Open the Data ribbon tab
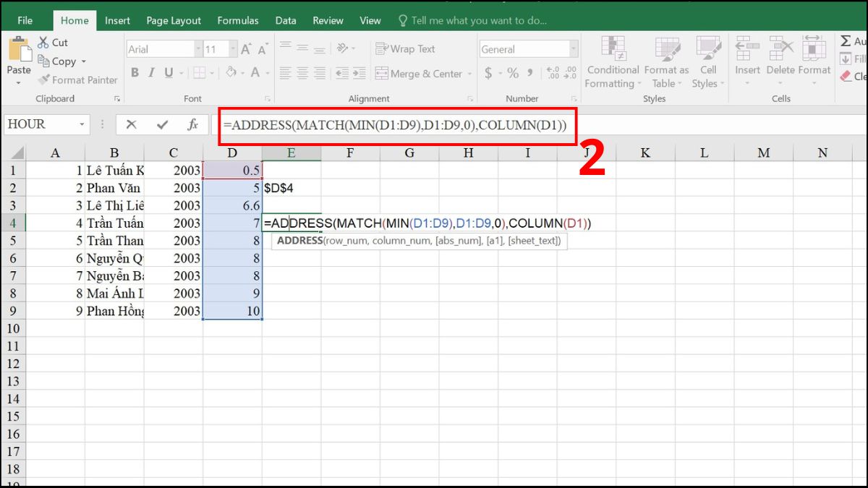This screenshot has width=868, height=488. pos(286,20)
